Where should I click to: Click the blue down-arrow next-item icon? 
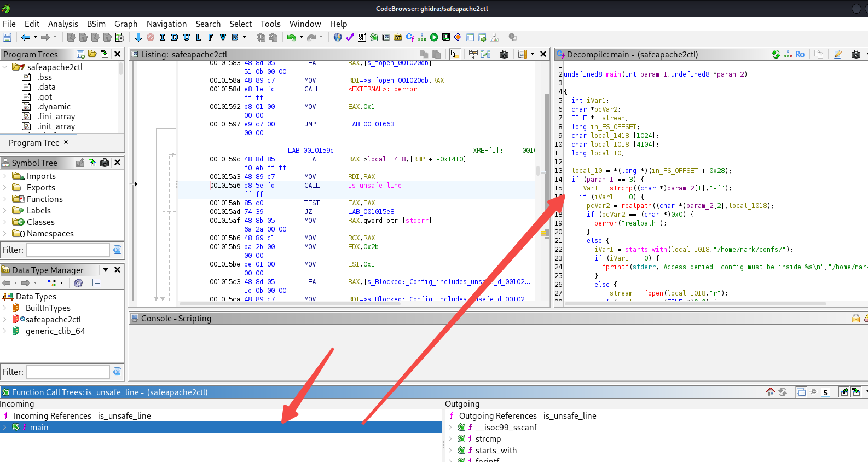pos(138,37)
